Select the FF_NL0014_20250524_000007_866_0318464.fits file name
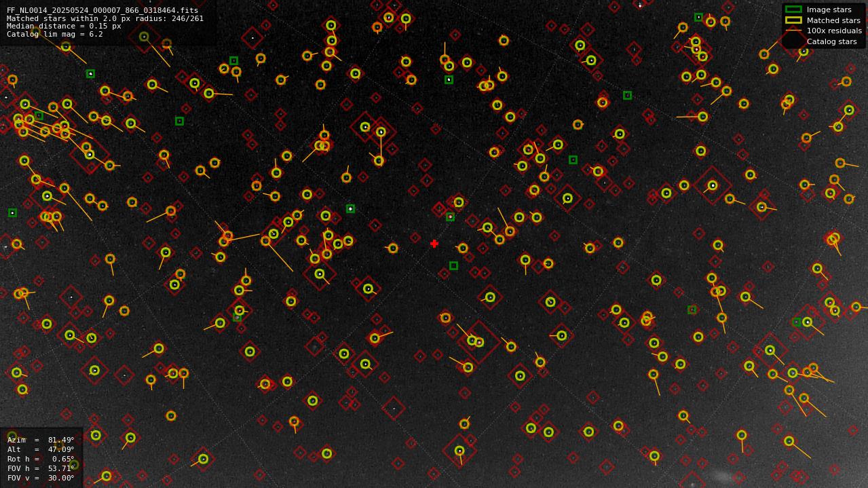Screen dimensions: 868x488 click(x=102, y=11)
